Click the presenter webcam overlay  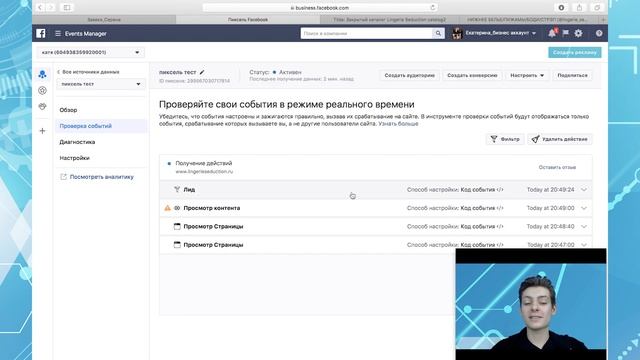tap(531, 304)
